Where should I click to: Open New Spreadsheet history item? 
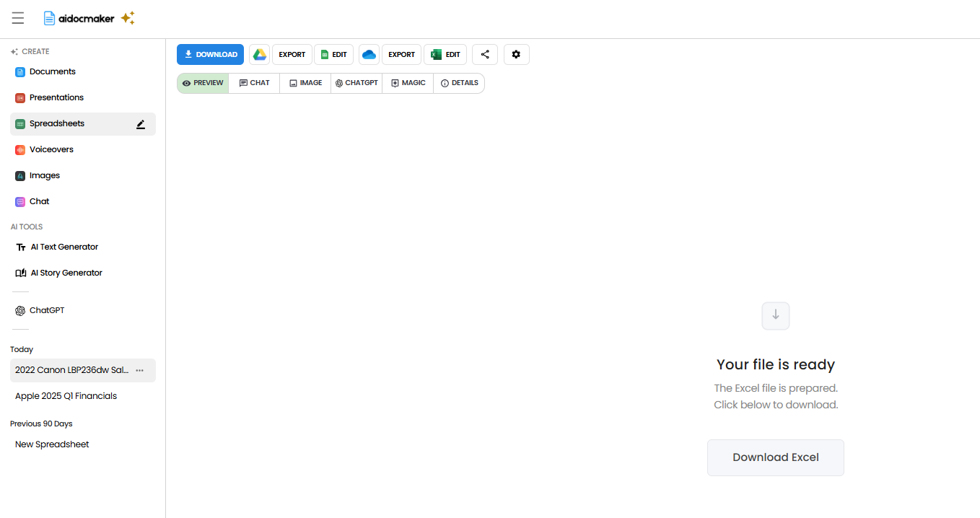(x=83, y=444)
